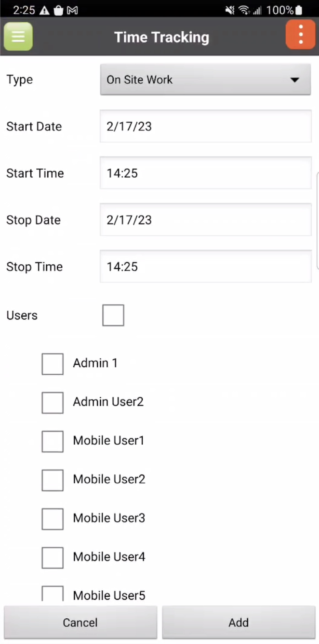Edit the Start Date field

coord(206,126)
